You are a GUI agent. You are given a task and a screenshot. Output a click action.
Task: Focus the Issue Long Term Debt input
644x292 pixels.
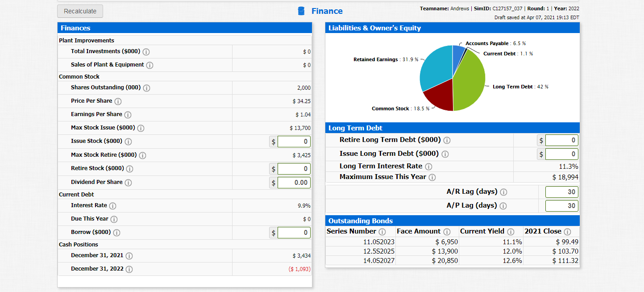(x=561, y=154)
